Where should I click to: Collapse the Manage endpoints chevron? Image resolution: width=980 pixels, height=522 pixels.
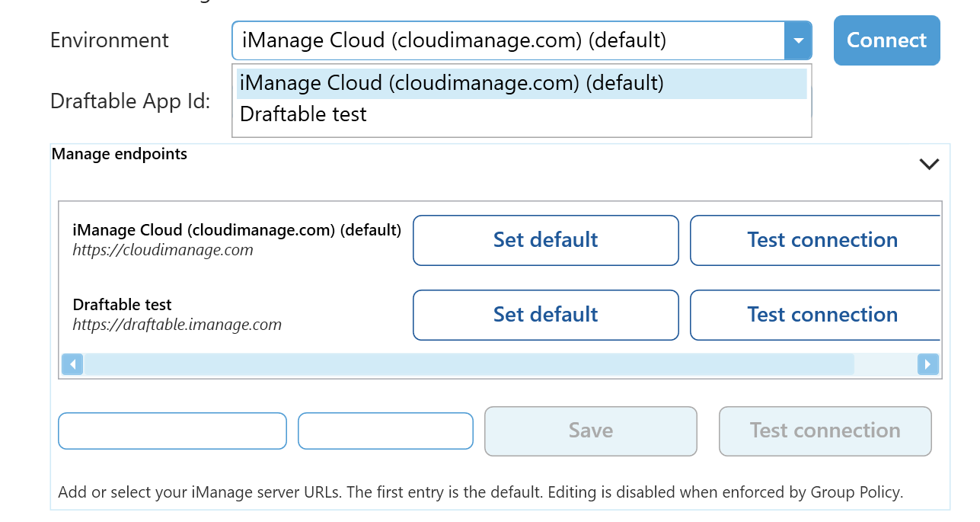point(929,164)
